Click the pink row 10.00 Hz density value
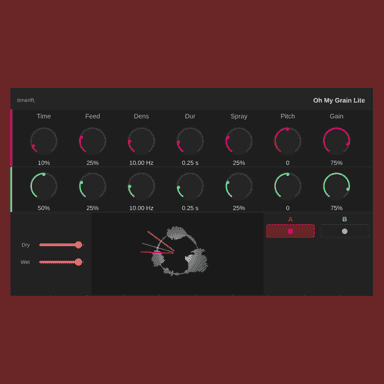This screenshot has width=384, height=384. pyautogui.click(x=141, y=163)
